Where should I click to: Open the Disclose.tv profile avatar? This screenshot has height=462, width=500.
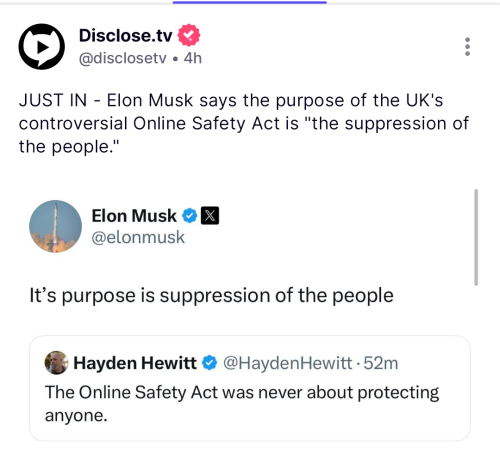[41, 47]
